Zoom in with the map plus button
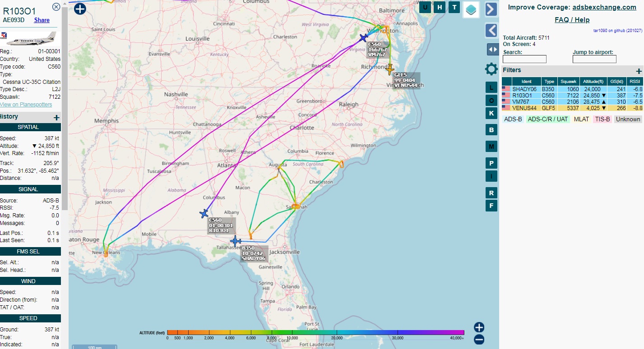 [x=479, y=327]
